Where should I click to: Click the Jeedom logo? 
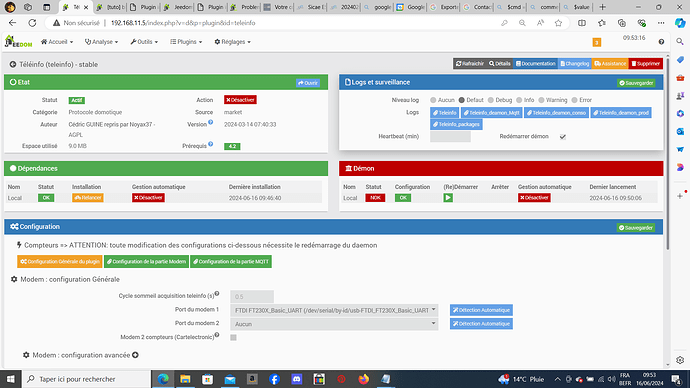(x=18, y=42)
